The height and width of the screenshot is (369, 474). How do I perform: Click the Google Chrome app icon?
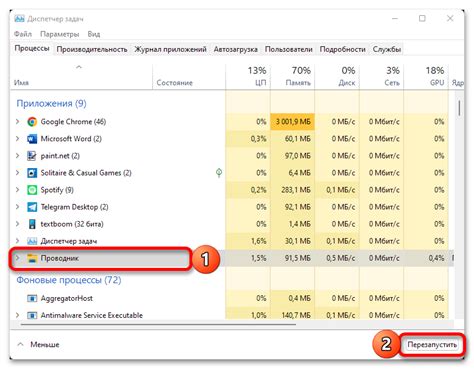coord(32,122)
